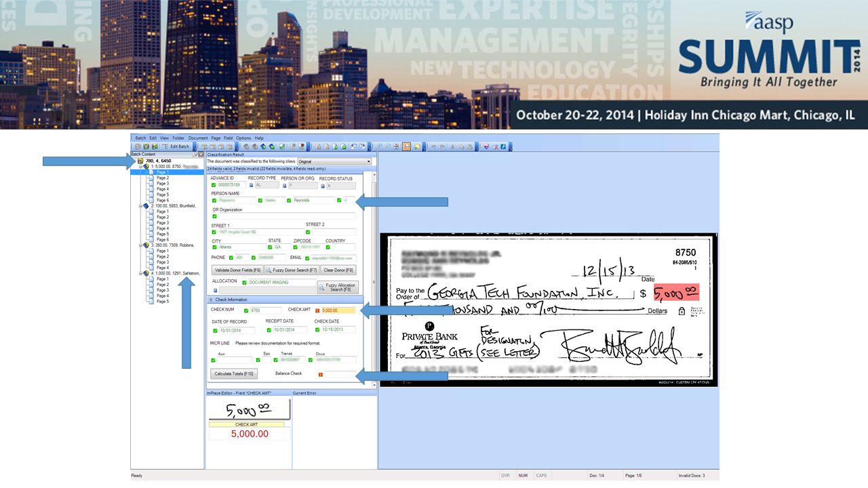Click the Redo arrow toolbar icon
The height and width of the screenshot is (488, 868).
(442, 146)
